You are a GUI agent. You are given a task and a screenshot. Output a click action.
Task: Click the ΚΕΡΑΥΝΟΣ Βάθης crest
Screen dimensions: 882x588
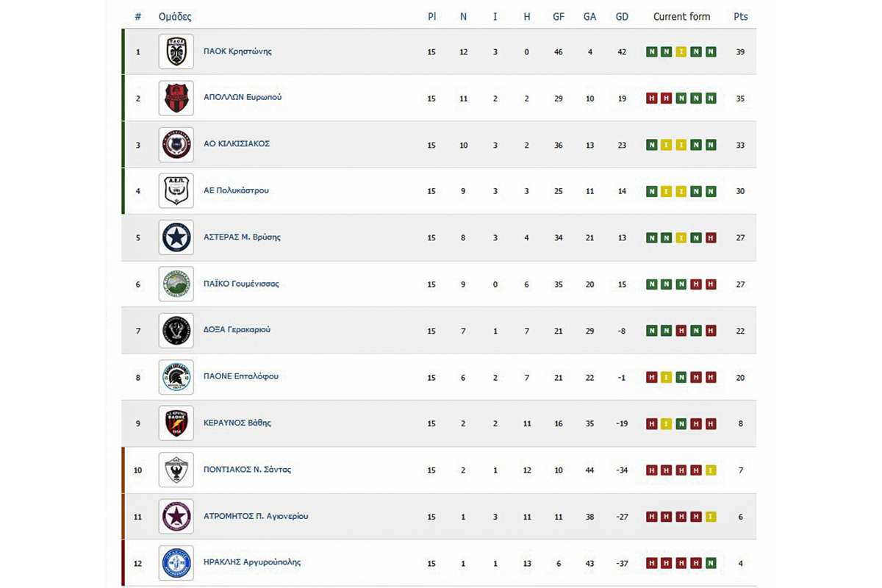click(x=176, y=423)
